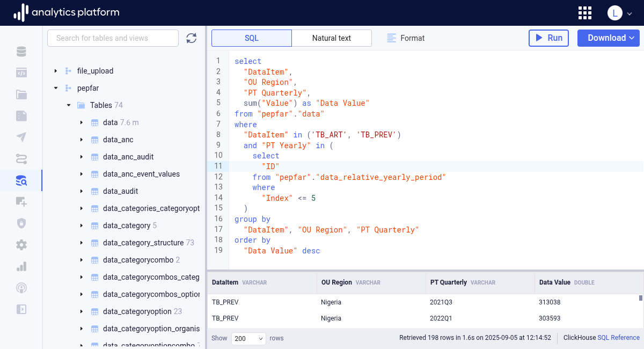Switch to SQL query mode
This screenshot has width=644, height=349.
click(x=252, y=38)
